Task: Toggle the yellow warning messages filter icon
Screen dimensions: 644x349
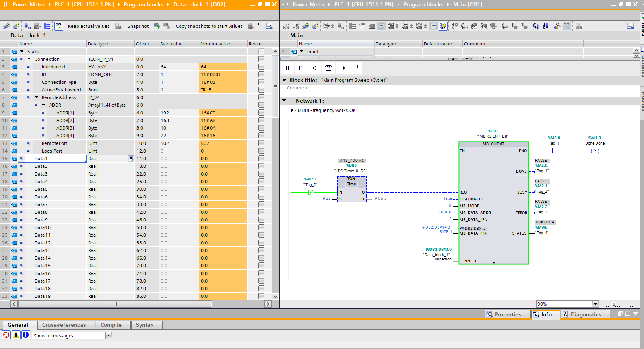Action: point(16,335)
